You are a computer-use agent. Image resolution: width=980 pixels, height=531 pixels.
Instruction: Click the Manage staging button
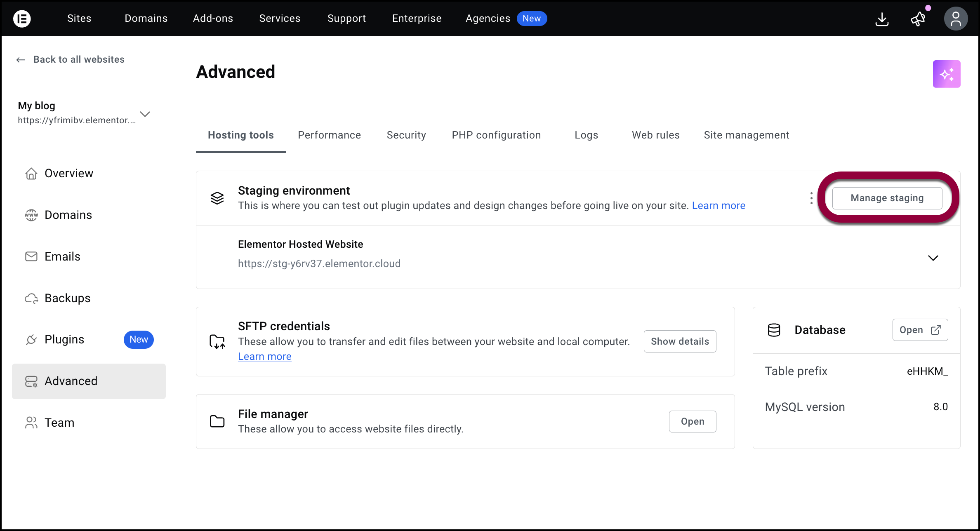click(x=887, y=198)
